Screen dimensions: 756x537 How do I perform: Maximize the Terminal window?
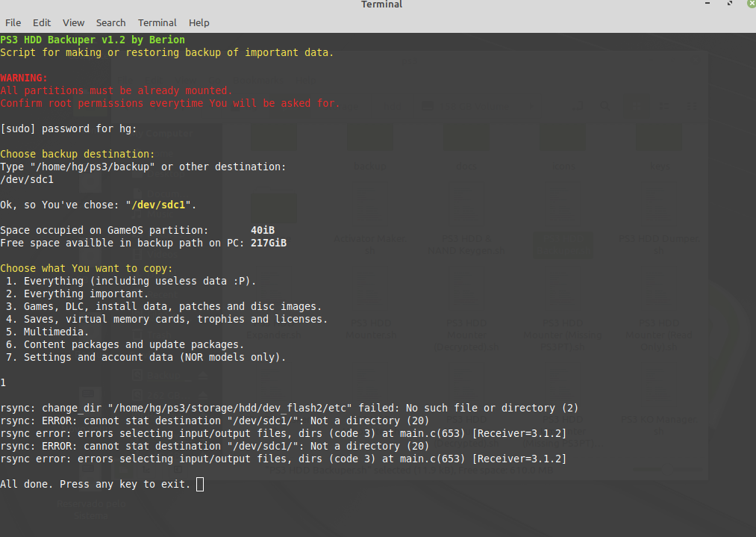[730, 4]
